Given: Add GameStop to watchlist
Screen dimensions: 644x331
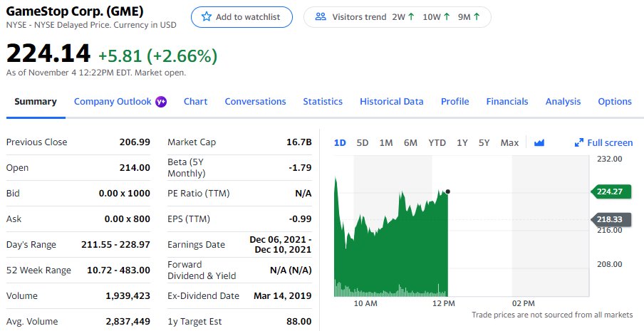Looking at the screenshot, I should click(242, 17).
